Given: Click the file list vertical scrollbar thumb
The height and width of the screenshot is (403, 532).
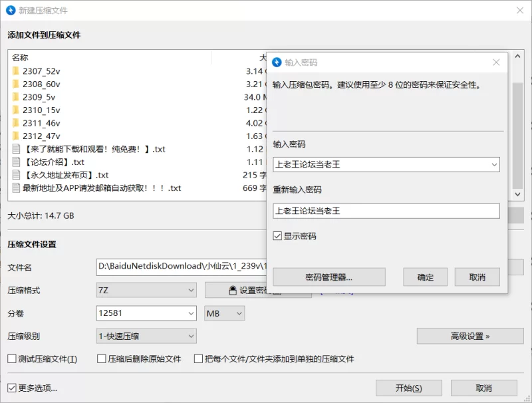Looking at the screenshot, I should tap(517, 135).
